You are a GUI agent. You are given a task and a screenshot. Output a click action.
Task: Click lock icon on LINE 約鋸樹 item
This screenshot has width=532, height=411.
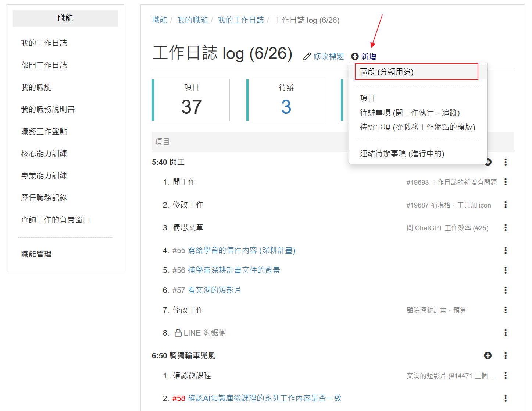click(178, 333)
